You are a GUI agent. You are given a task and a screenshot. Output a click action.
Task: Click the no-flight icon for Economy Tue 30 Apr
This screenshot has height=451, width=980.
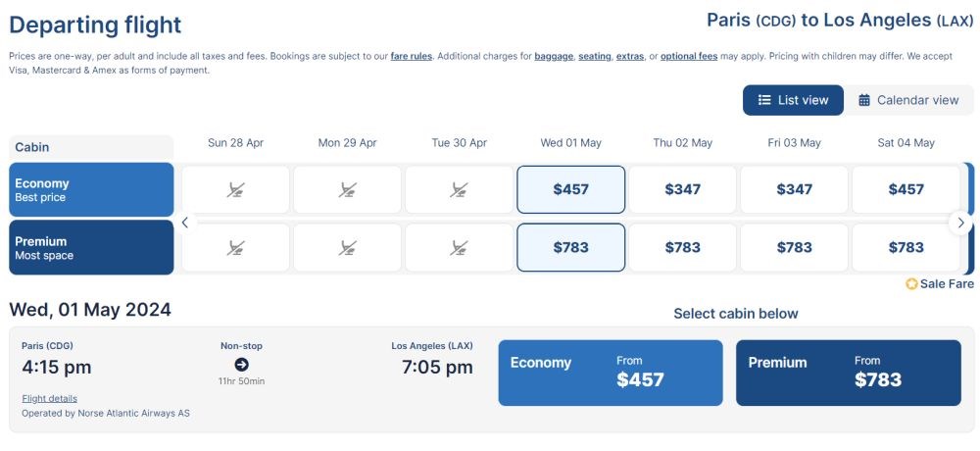point(459,189)
